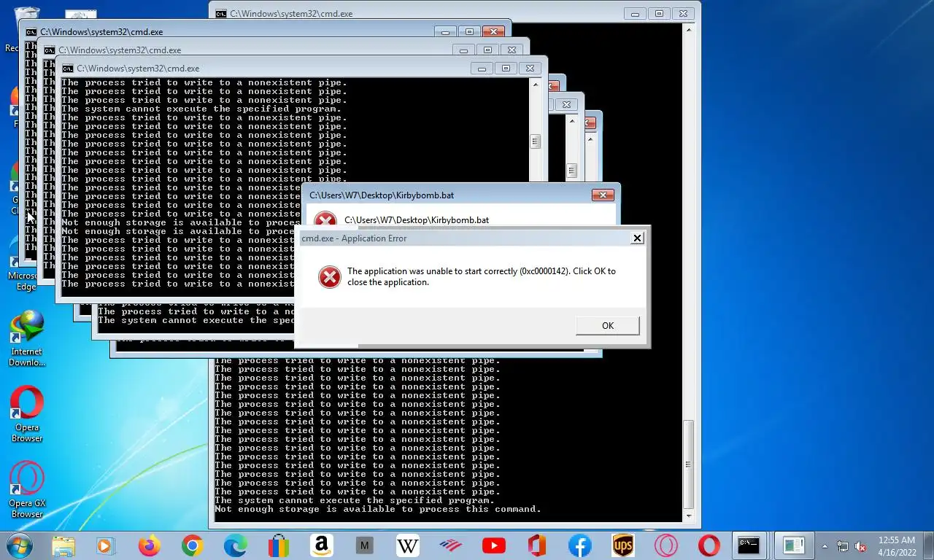Select the Opera GX Browser desktop shortcut
934x560 pixels.
point(27,490)
